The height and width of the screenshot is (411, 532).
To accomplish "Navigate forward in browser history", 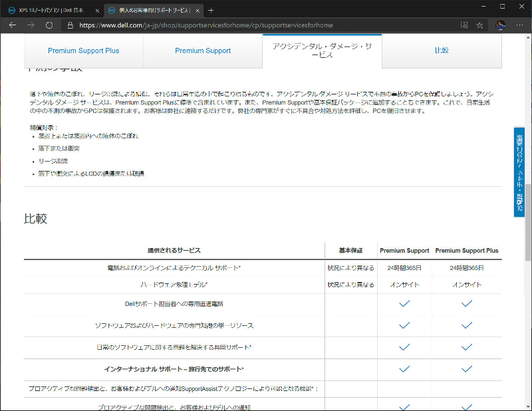I will [x=31, y=25].
